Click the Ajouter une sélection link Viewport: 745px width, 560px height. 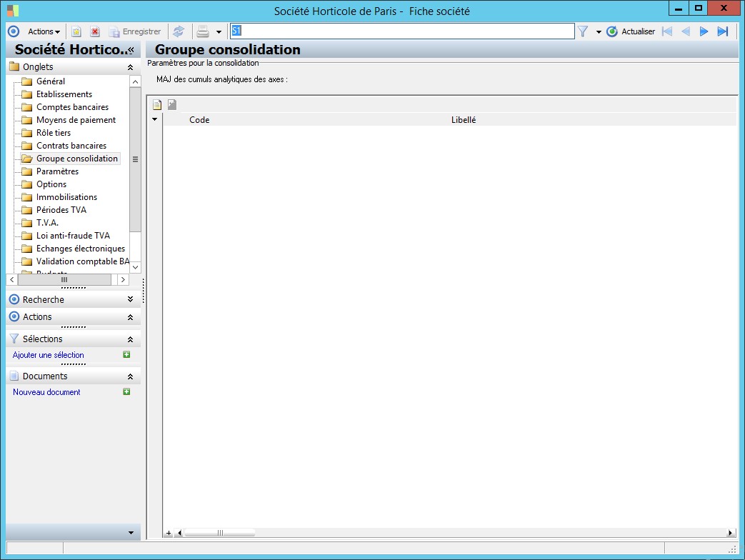coord(49,355)
